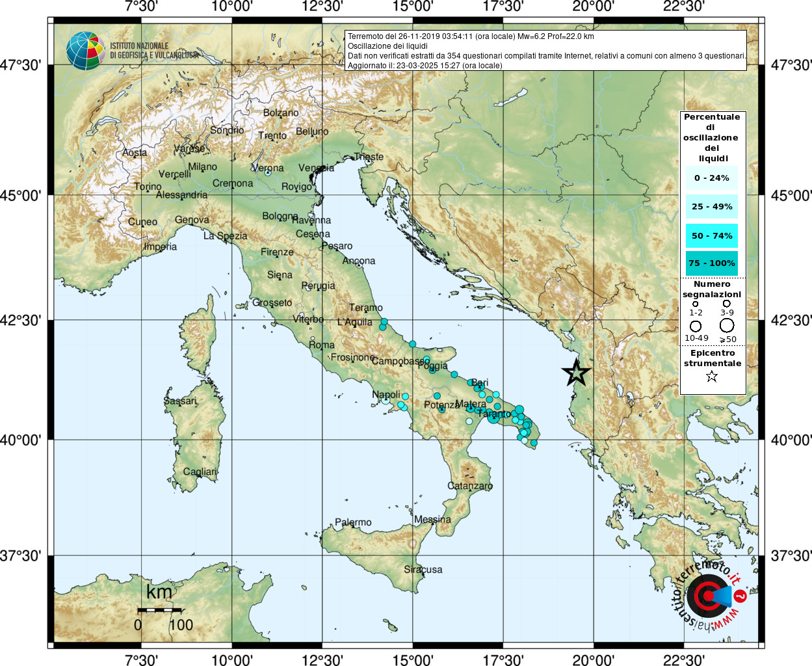812x666 pixels.
Task: Click the Bolzano city label
Action: coord(281,113)
